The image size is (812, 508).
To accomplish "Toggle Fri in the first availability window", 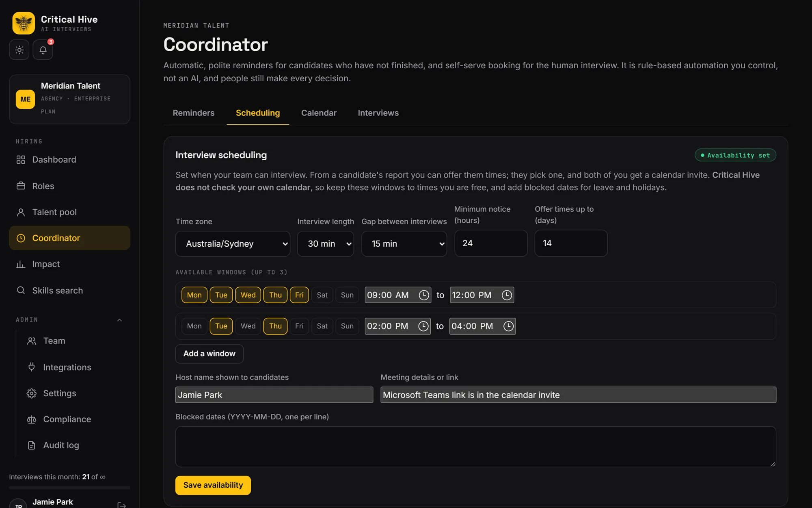I will pyautogui.click(x=299, y=295).
